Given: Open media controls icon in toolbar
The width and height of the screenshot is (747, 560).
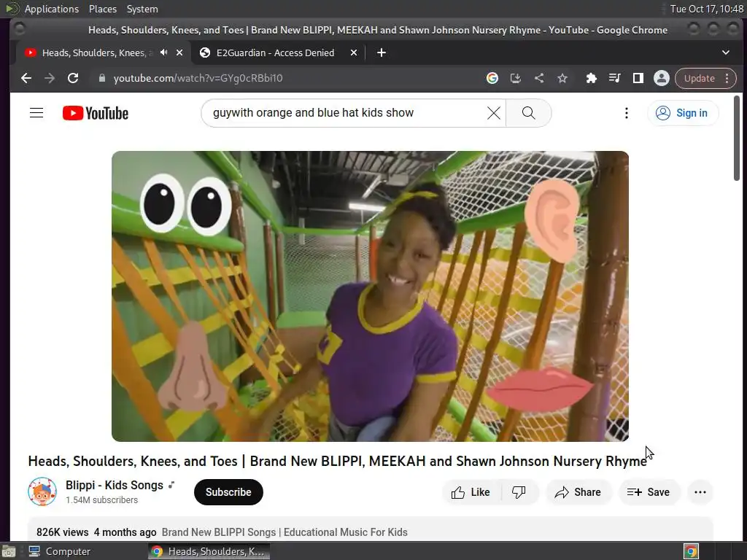Looking at the screenshot, I should 614,78.
